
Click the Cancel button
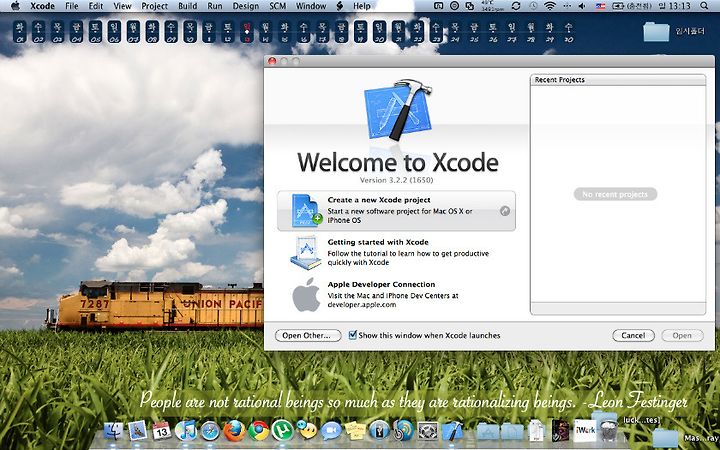[x=633, y=335]
